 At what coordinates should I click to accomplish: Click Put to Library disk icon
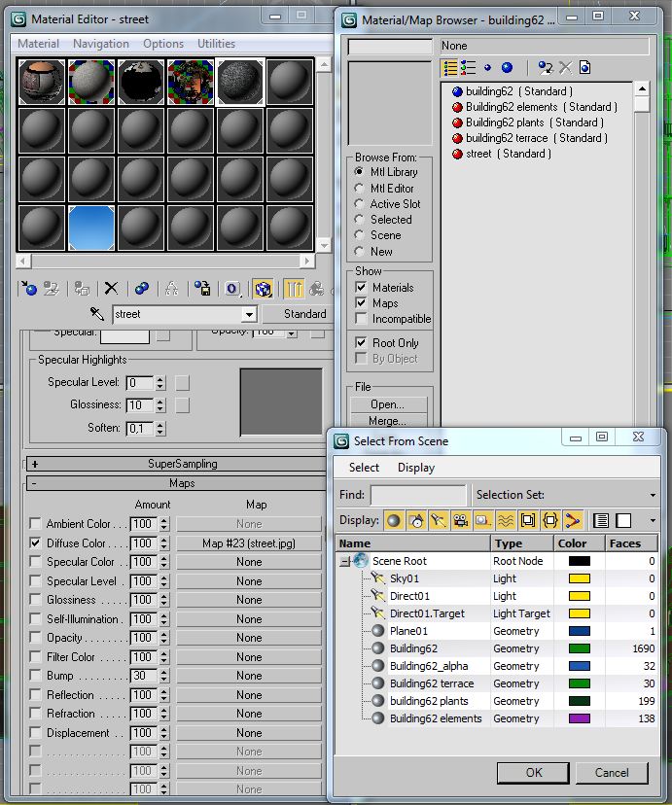click(201, 289)
